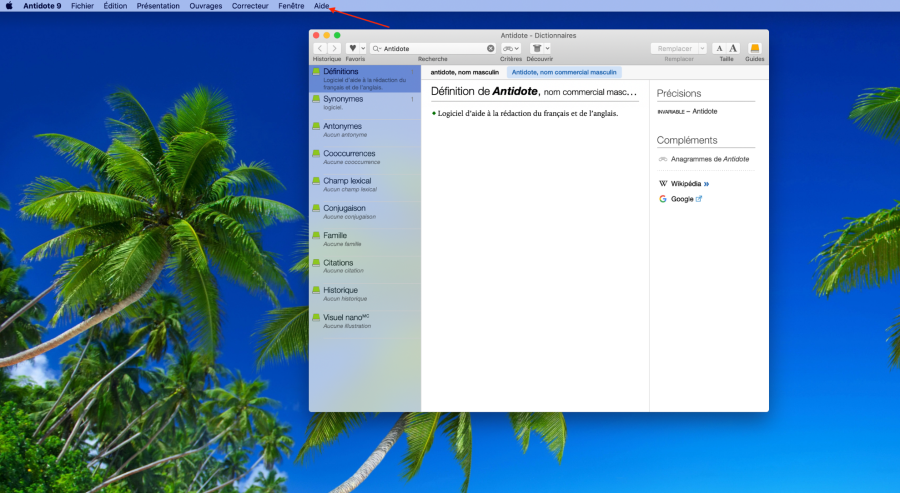Click the binoculars icon beside Anagrammes
This screenshot has height=493, width=900.
point(662,159)
